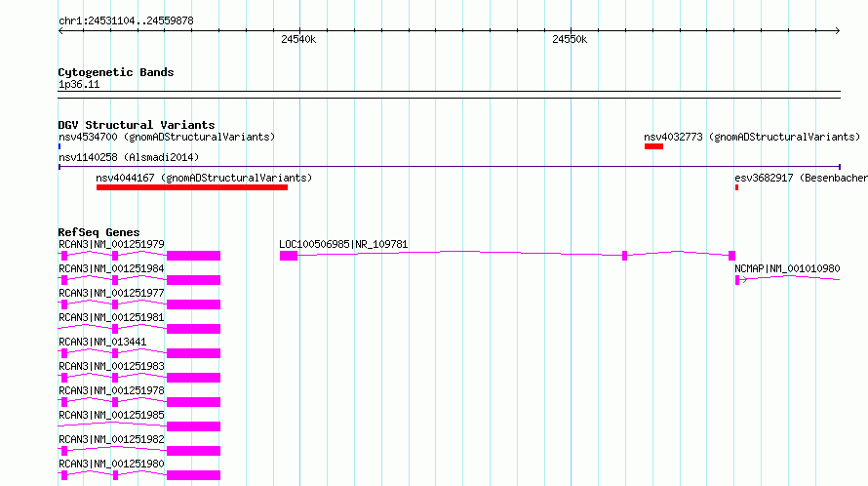Select the large exon block of RCAN3|NM_013441
This screenshot has width=868, height=486.
194,353
